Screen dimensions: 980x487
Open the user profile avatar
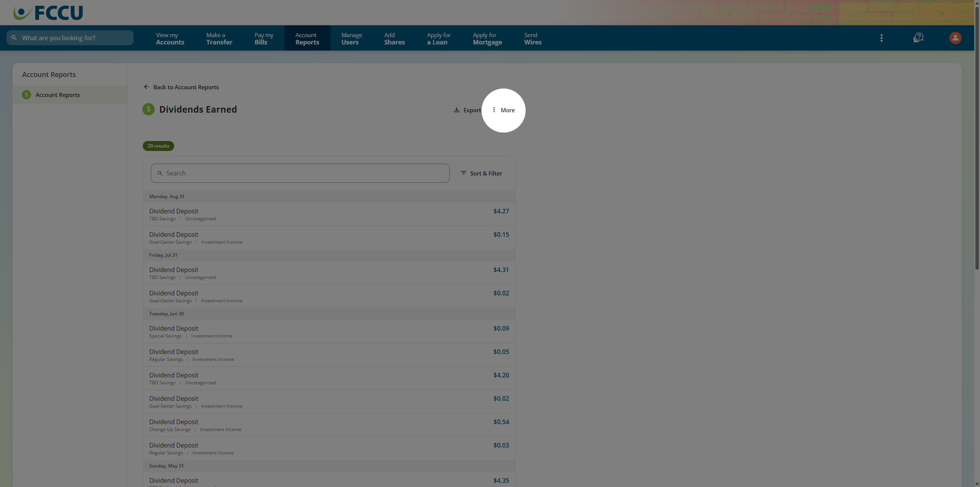tap(955, 38)
